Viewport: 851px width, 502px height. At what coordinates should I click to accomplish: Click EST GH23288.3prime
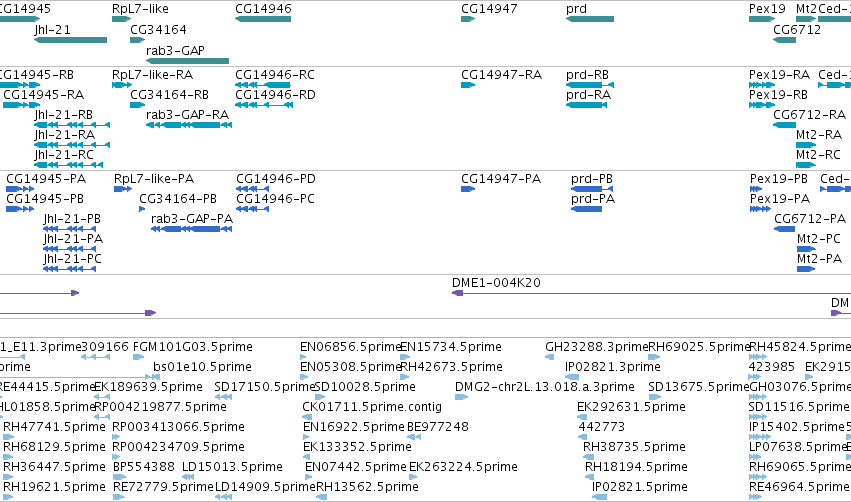(550, 357)
